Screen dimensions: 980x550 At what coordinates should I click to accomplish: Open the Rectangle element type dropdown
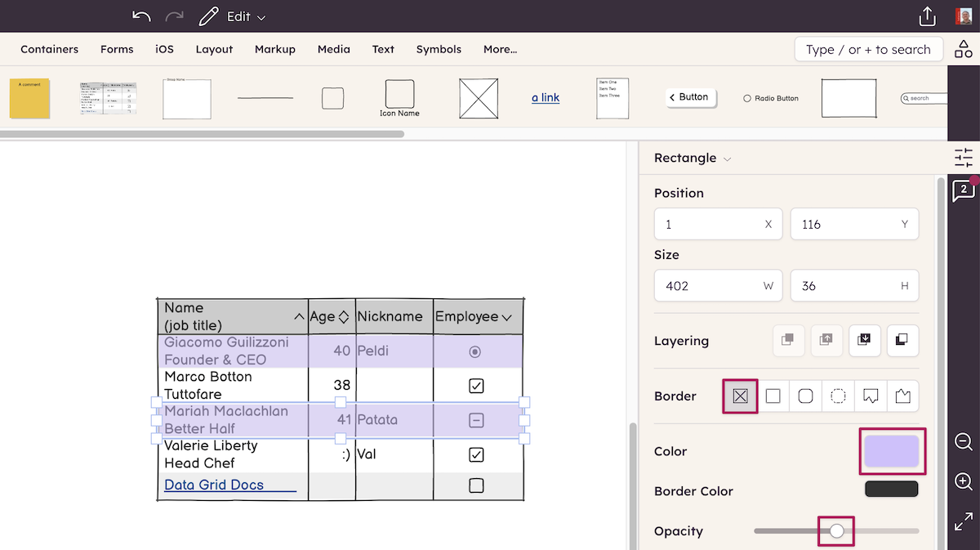692,158
